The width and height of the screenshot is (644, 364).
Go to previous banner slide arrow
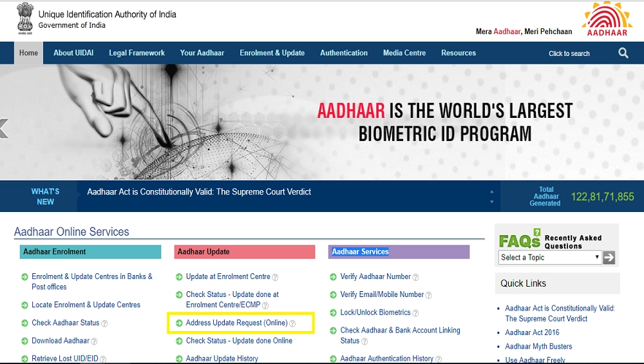(x=4, y=128)
